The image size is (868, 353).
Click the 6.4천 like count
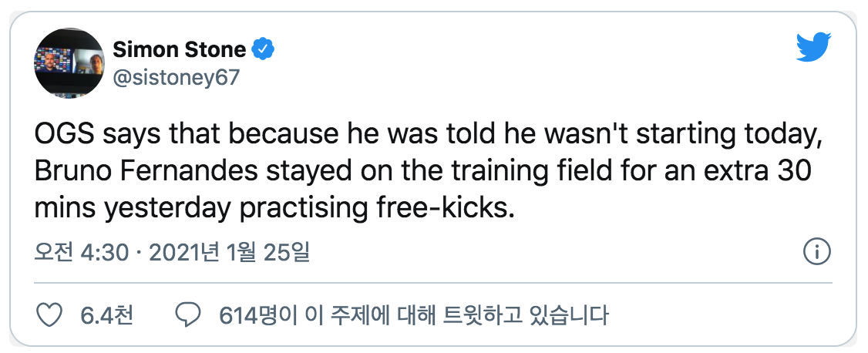[107, 314]
